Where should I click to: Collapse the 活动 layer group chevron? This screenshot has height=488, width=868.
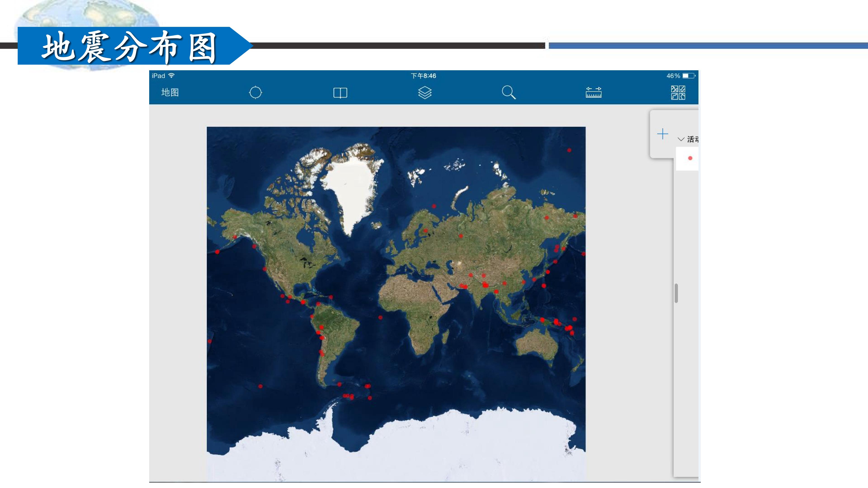point(681,139)
